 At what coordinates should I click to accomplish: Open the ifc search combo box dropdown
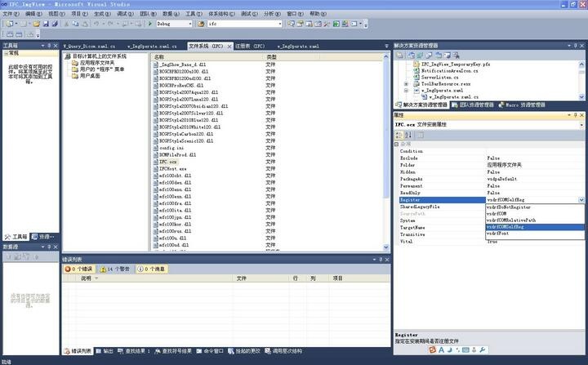pyautogui.click(x=280, y=24)
